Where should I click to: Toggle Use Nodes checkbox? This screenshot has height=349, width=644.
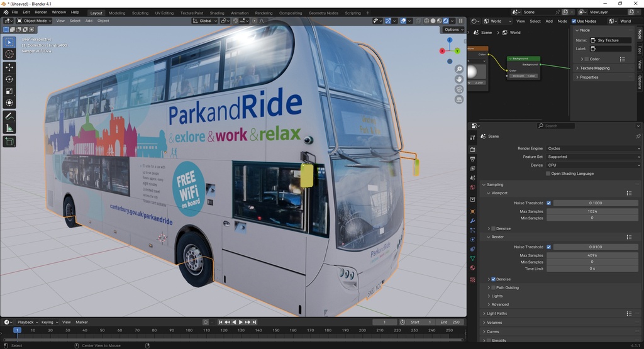[x=574, y=21]
